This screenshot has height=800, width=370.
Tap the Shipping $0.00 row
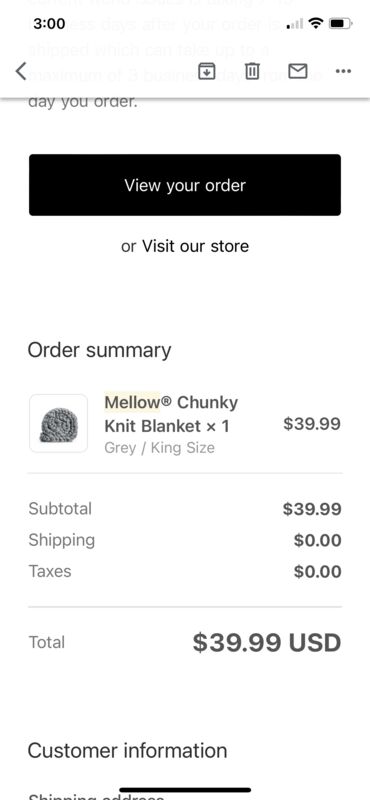pos(185,540)
